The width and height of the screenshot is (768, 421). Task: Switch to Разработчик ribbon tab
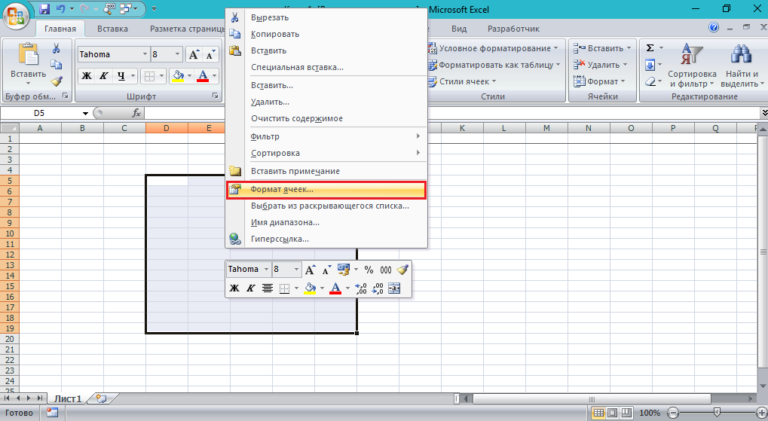pos(513,29)
